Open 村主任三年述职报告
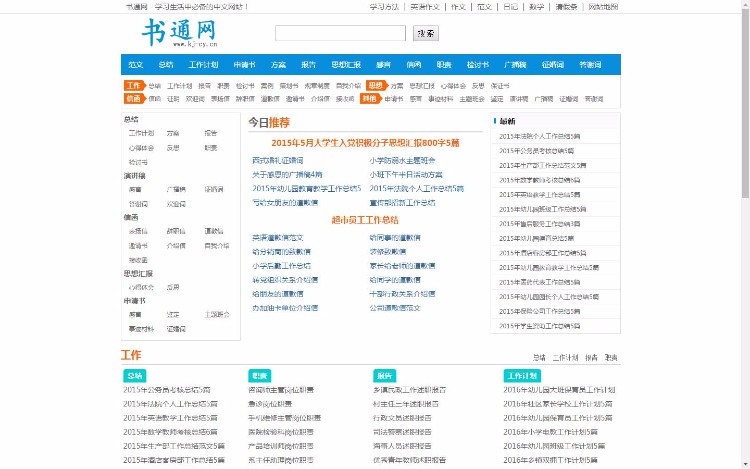This screenshot has height=469, width=750. point(406,404)
